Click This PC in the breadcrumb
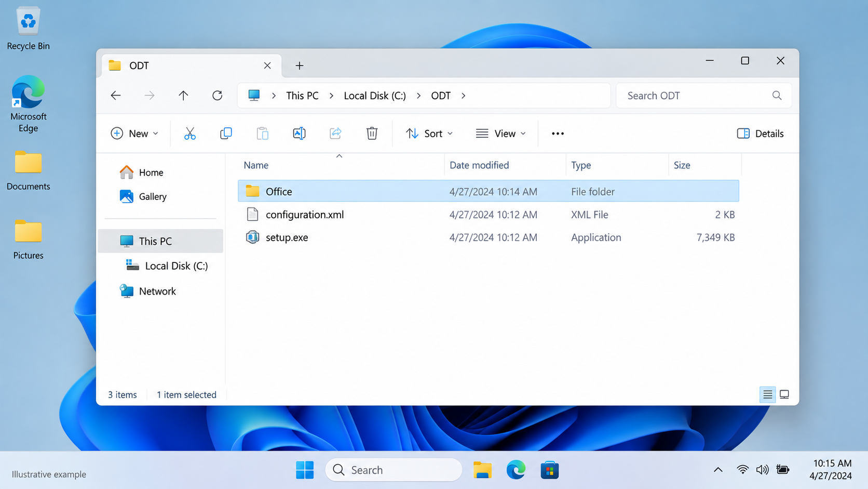Viewport: 868px width, 489px height. (302, 96)
